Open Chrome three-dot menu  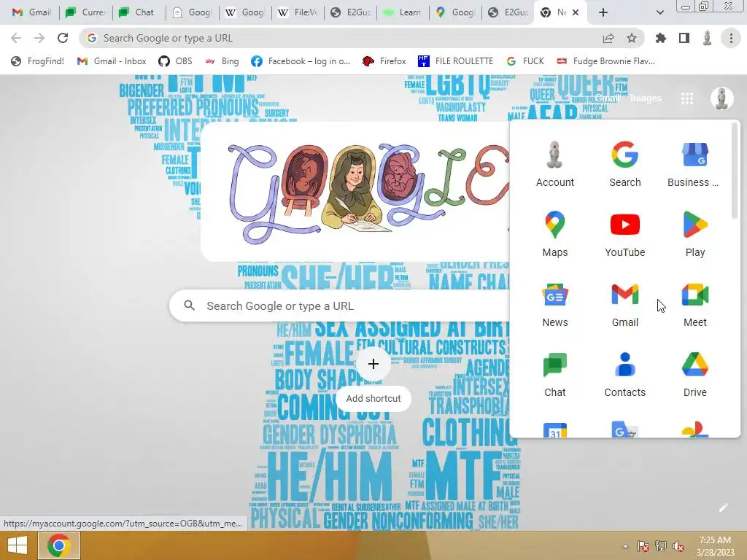(731, 38)
